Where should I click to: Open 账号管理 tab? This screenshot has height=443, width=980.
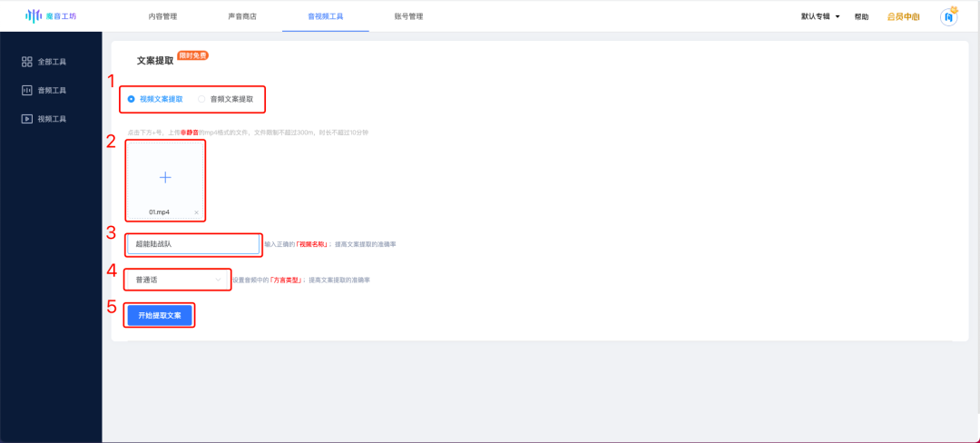click(408, 17)
